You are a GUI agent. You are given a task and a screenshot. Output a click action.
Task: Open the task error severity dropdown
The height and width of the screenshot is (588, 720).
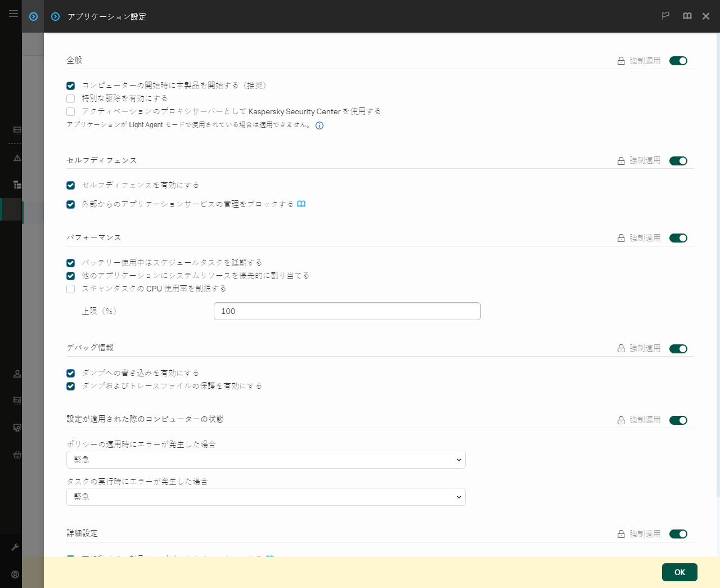265,497
